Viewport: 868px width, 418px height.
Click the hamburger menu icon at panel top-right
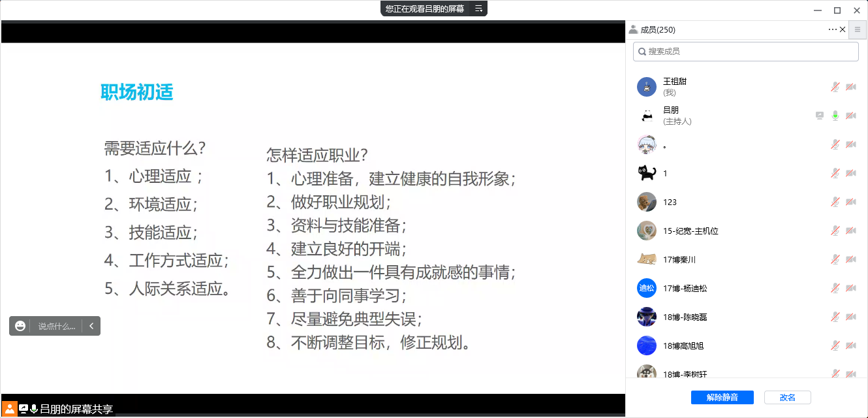coord(858,29)
